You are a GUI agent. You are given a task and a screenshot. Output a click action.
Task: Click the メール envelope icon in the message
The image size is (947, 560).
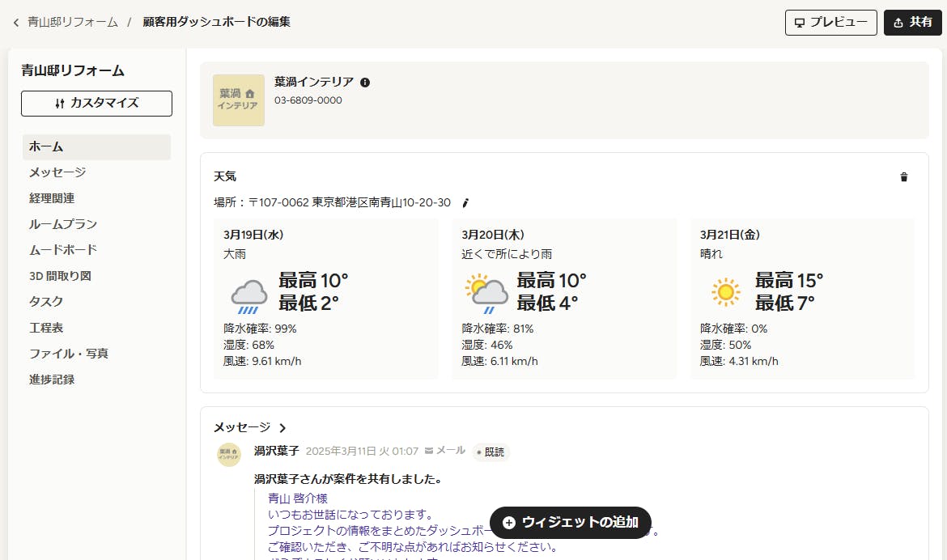[429, 451]
